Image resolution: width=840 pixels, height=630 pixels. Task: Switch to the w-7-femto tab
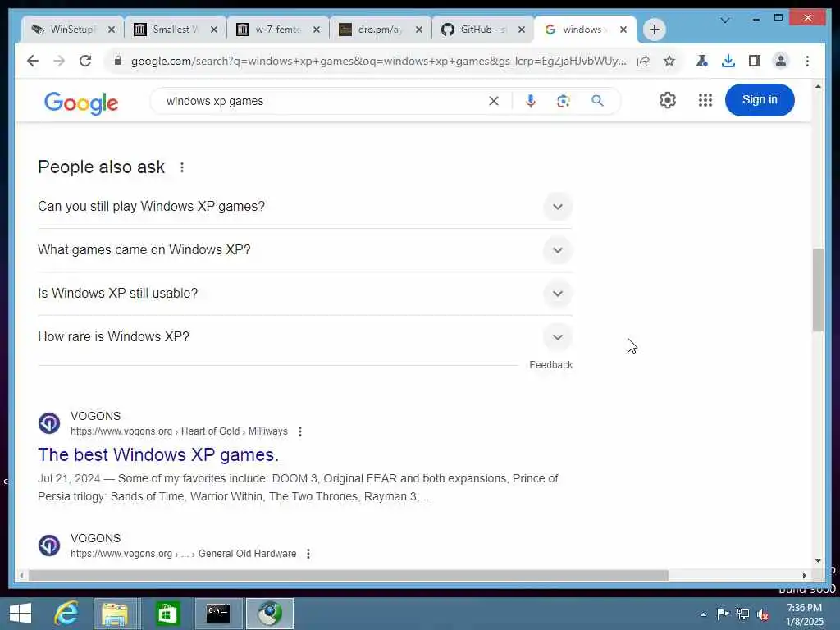click(277, 30)
